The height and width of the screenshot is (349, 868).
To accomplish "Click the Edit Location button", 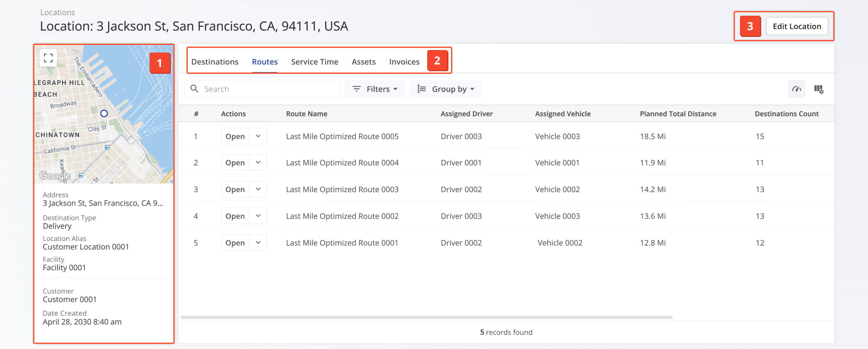I will pyautogui.click(x=797, y=26).
